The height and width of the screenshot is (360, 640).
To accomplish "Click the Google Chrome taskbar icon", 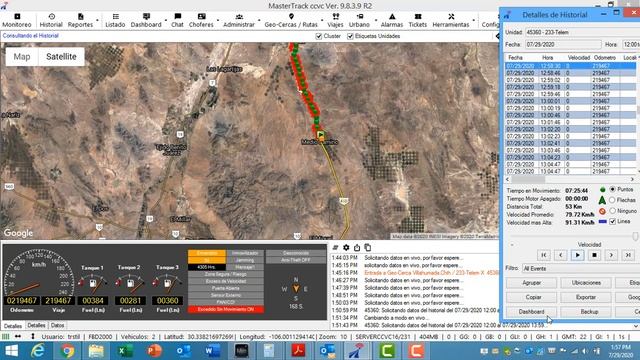I will (x=67, y=351).
